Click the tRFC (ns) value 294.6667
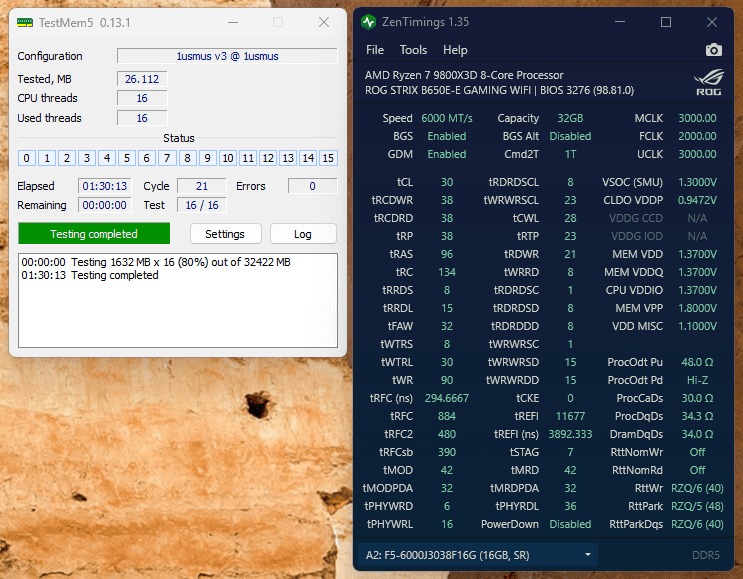743x579 pixels. tap(446, 398)
